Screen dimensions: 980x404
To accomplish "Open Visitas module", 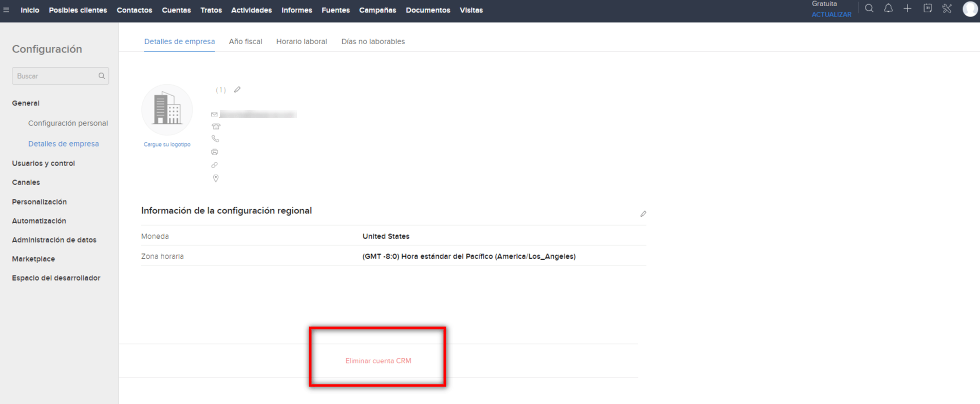I will (471, 10).
